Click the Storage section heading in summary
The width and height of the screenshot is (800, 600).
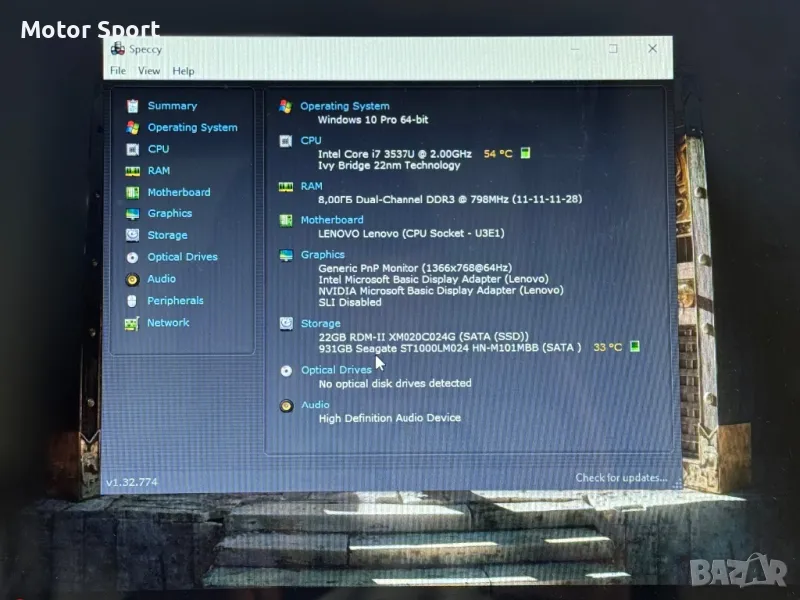[x=321, y=324]
